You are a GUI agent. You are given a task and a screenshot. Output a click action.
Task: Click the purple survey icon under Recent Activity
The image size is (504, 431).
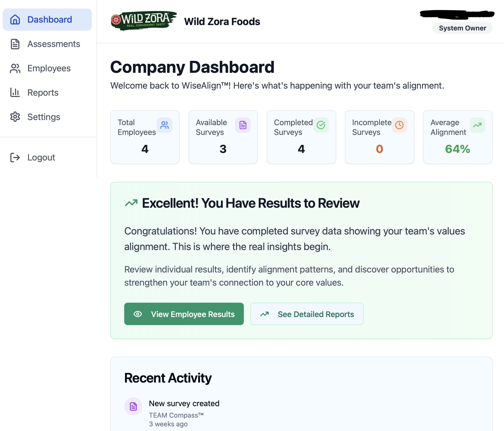133,405
